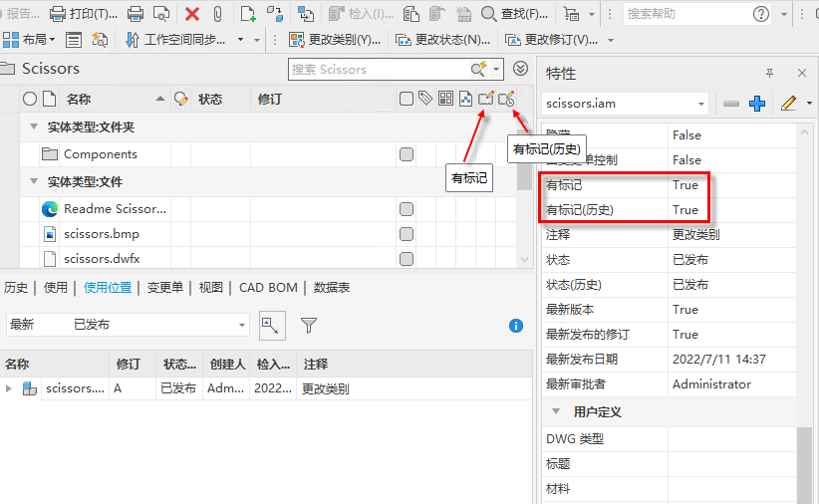
Task: Click the pencil edit properties icon
Action: [x=788, y=104]
